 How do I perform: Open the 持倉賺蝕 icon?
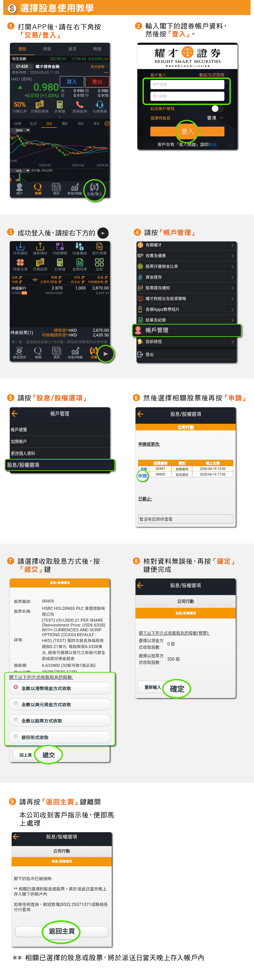point(79,249)
